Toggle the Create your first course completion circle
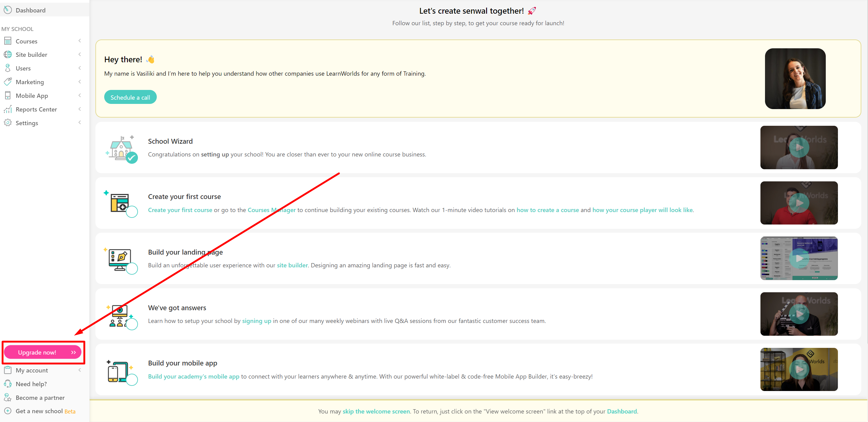This screenshot has width=868, height=422. point(132,212)
